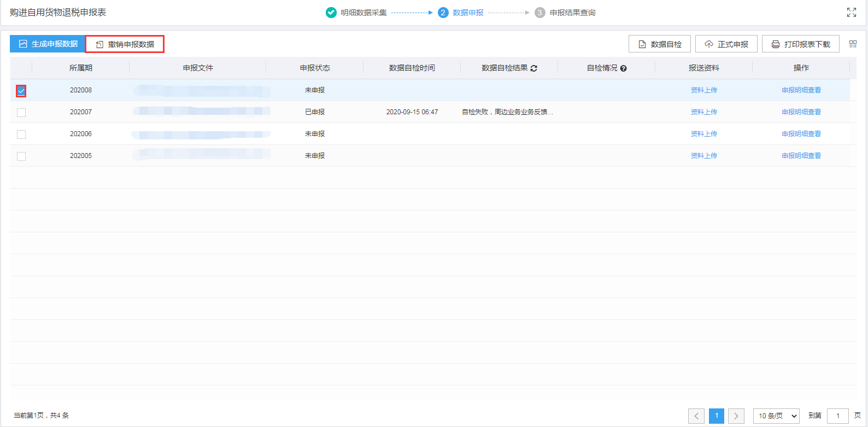This screenshot has height=427, width=868.
Task: Go to the next page arrow
Action: tap(736, 416)
